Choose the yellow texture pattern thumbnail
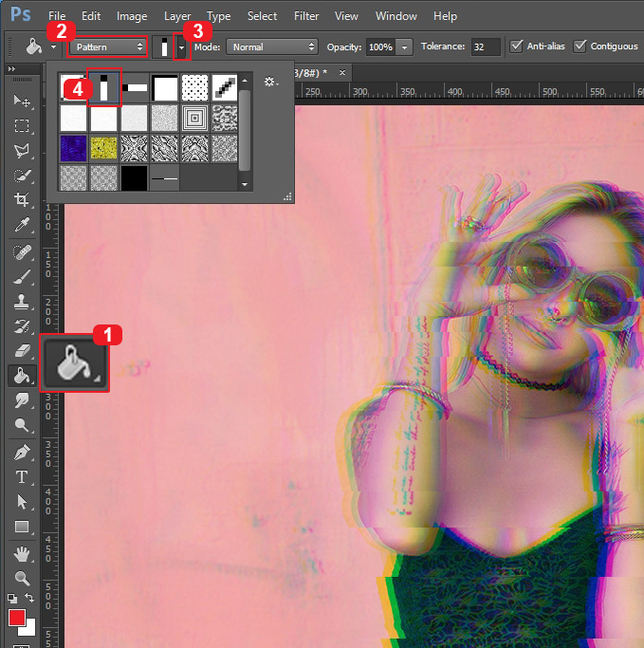The width and height of the screenshot is (644, 648). tap(103, 148)
